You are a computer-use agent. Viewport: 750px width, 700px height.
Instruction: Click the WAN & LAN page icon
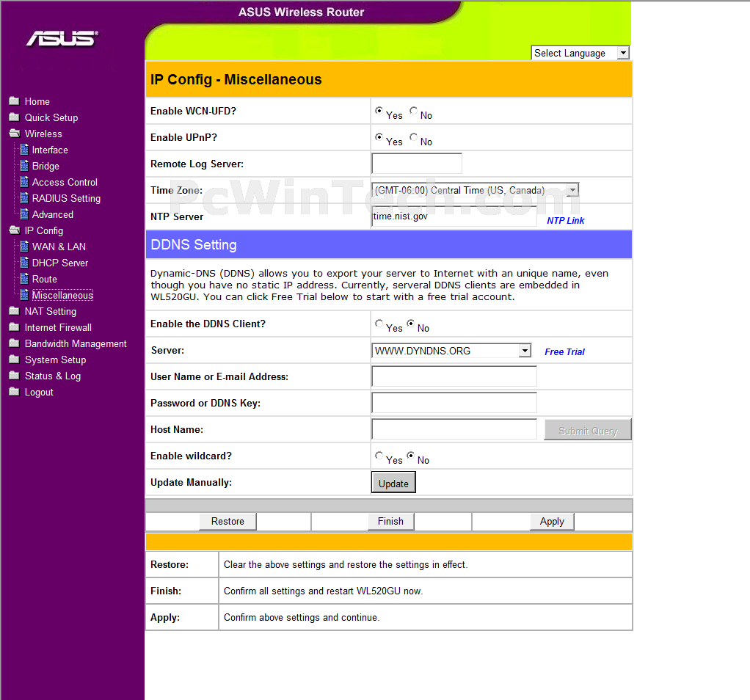click(24, 247)
